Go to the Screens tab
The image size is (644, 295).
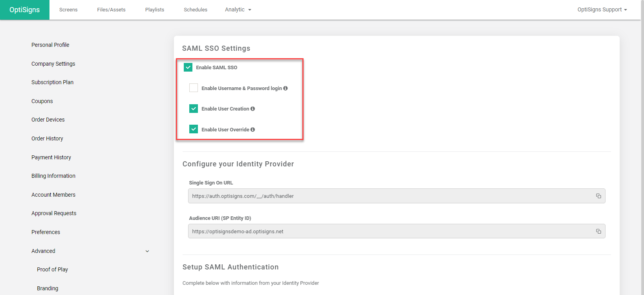pos(68,10)
